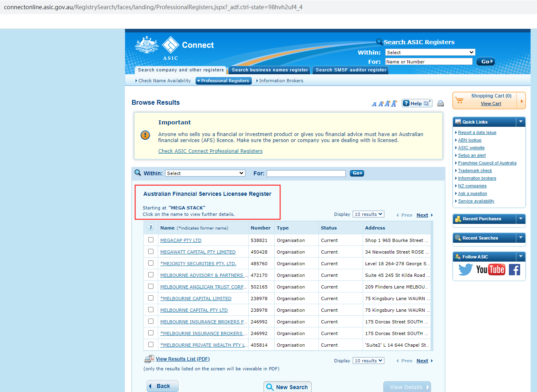This screenshot has width=537, height=392.
Task: Open the results panel Within dropdown
Action: 205,173
